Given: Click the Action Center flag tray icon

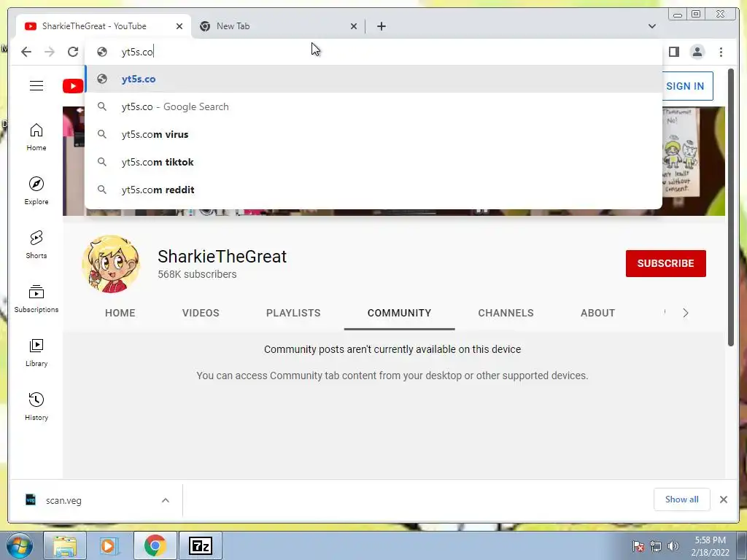Looking at the screenshot, I should click(638, 546).
